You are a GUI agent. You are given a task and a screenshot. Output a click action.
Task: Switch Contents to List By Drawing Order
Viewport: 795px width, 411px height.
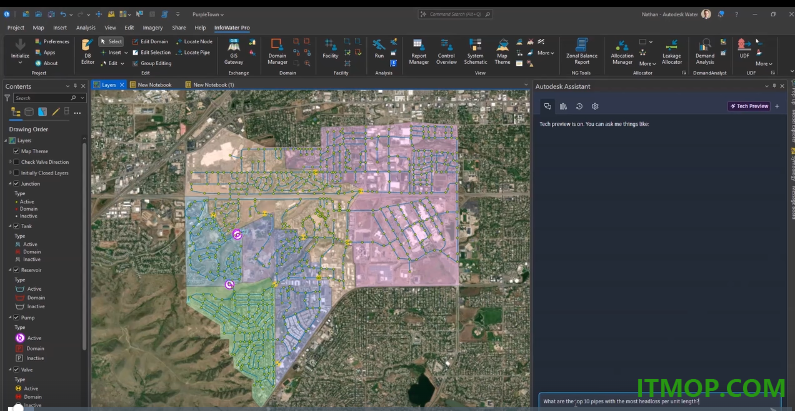[16, 112]
